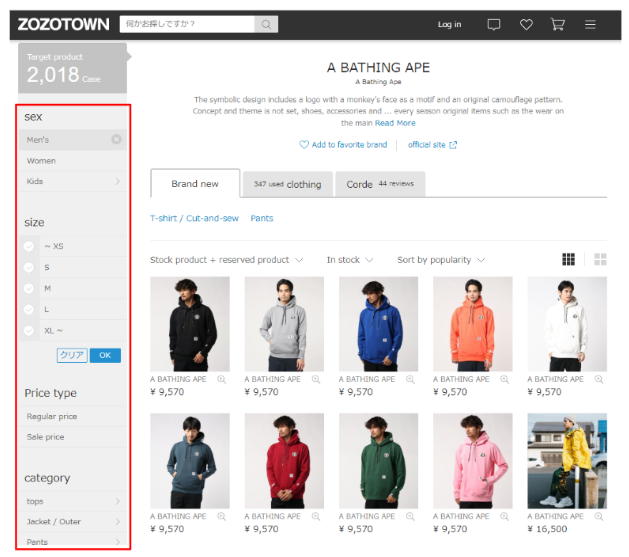Open the white hoodie product image
This screenshot has width=629, height=557.
point(567,324)
